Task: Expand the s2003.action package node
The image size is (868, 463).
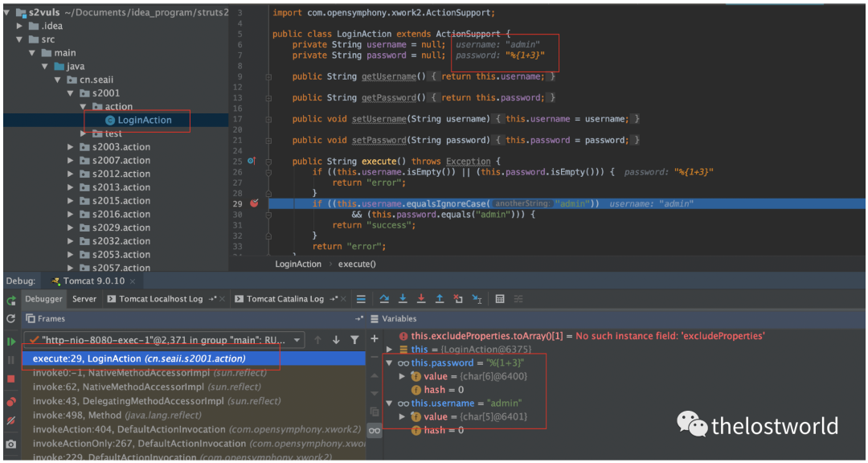Action: tap(72, 147)
